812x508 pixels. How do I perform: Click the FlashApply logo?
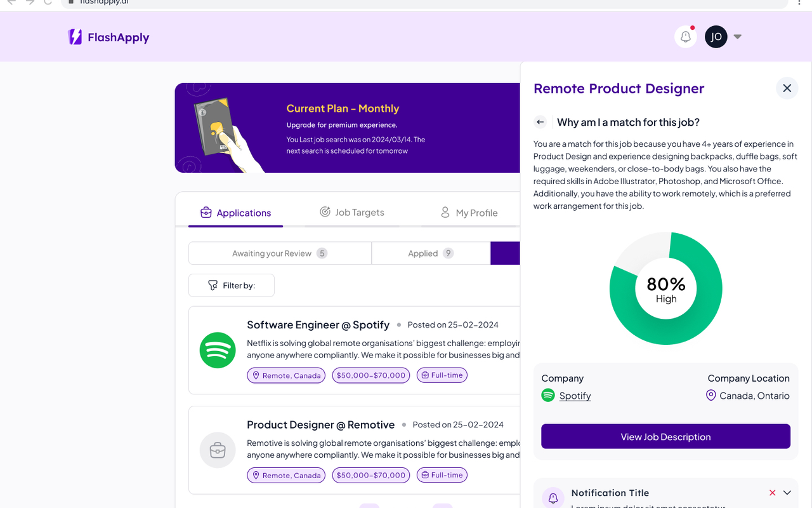[108, 37]
